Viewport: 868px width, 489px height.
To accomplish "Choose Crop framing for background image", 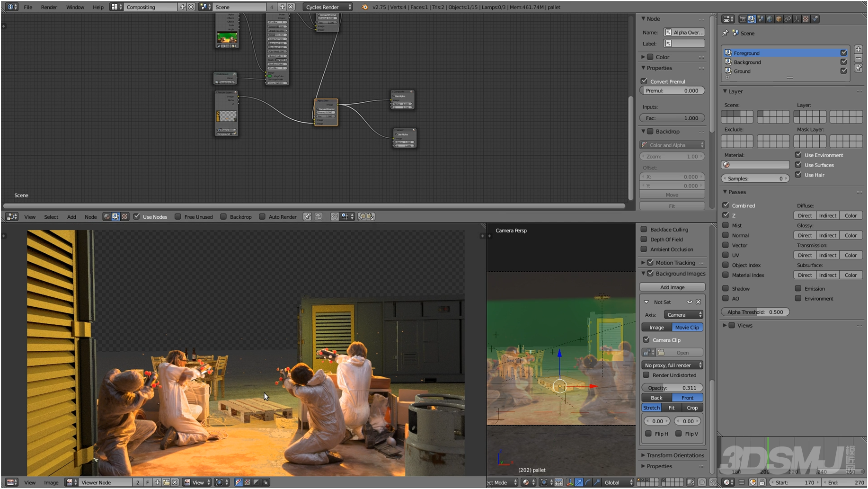I will coord(692,408).
